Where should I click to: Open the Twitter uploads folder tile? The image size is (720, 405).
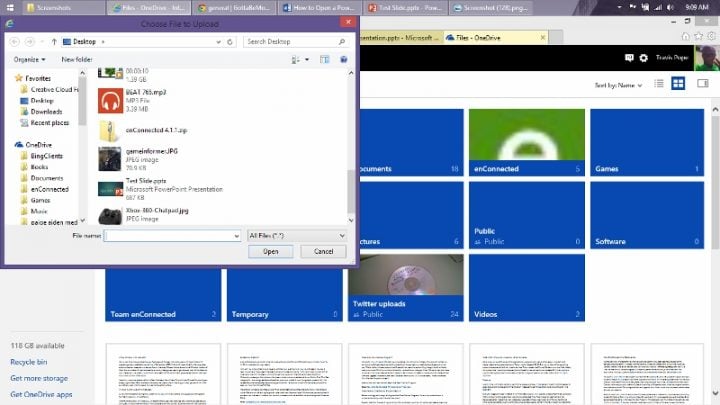(x=405, y=288)
